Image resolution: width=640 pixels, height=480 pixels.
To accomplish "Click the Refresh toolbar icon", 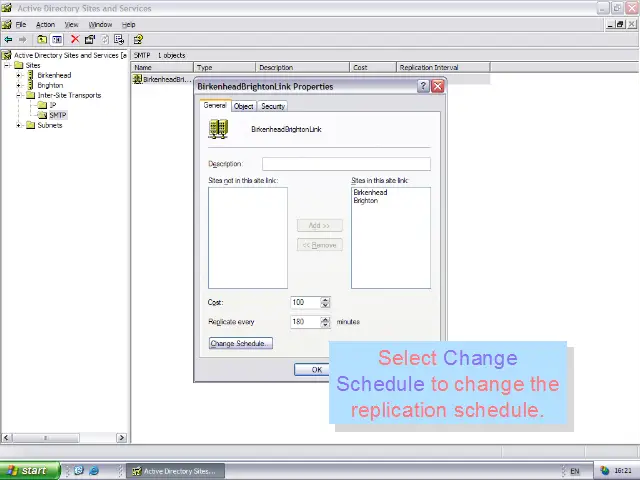I will click(x=105, y=39).
